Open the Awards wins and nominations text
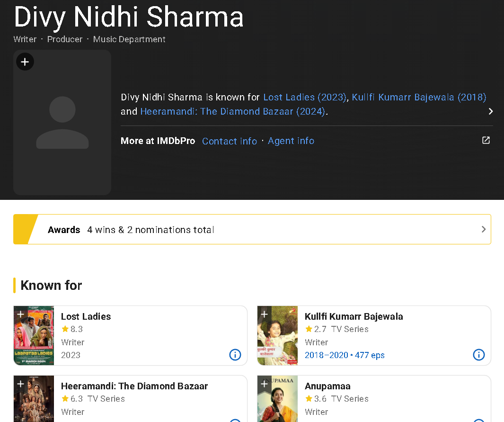Viewport: 504px width, 422px height. 150,230
